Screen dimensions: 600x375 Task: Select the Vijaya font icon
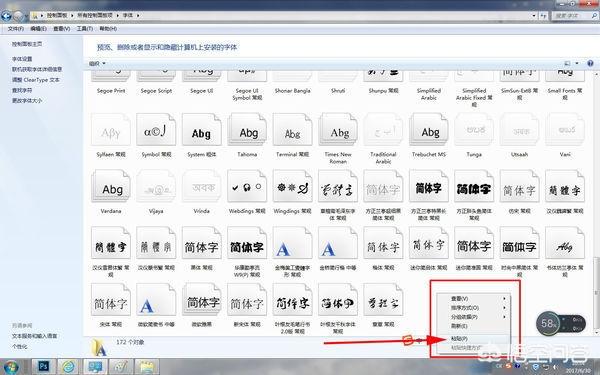pos(156,187)
